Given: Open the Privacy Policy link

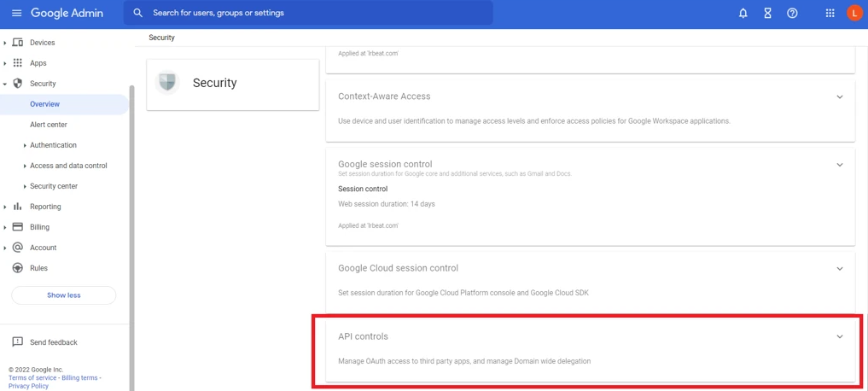Looking at the screenshot, I should point(28,386).
